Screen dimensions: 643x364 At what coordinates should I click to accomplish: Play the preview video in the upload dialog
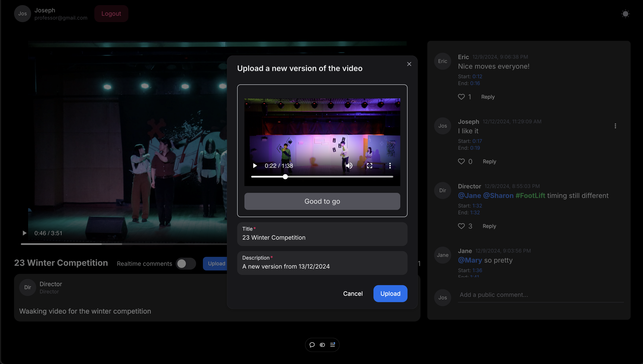[x=255, y=166]
